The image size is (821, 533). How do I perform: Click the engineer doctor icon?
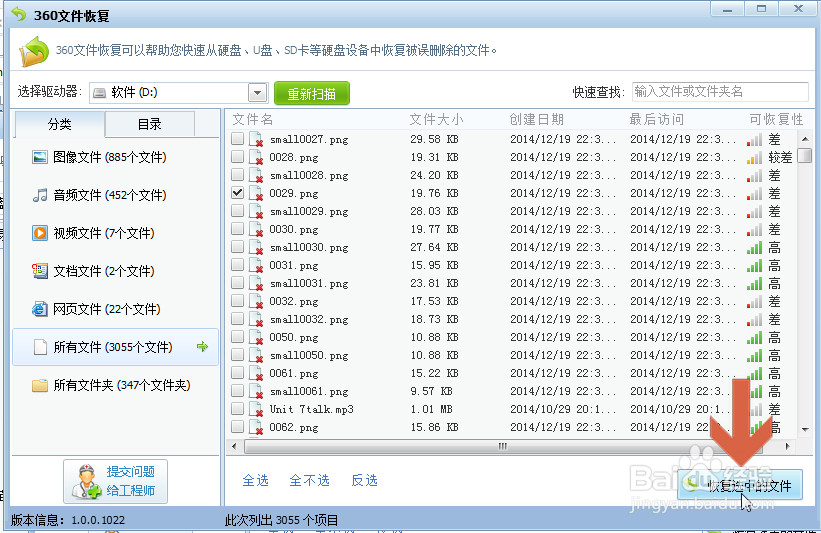tap(86, 482)
